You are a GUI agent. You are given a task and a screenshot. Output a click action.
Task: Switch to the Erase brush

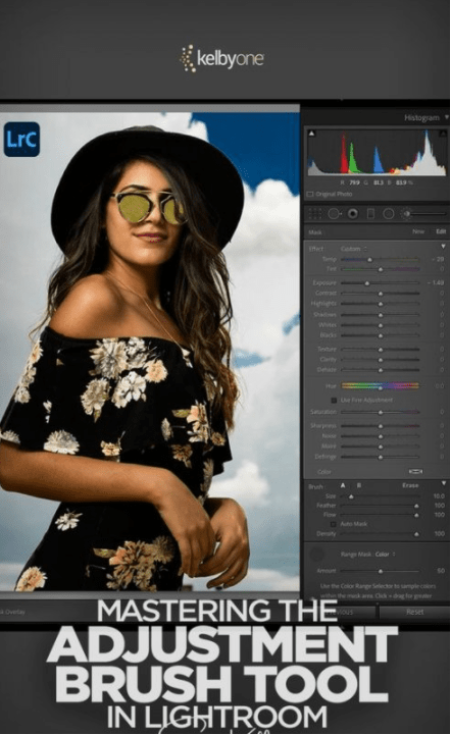coord(410,485)
